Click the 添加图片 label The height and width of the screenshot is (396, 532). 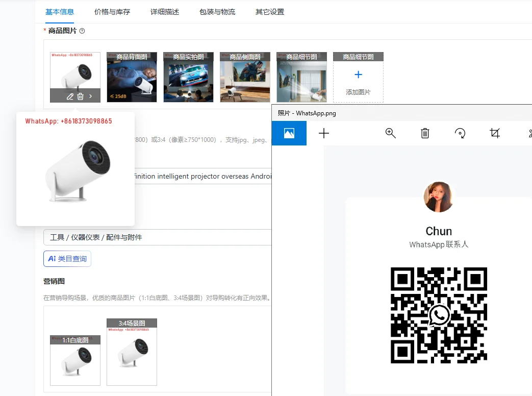pyautogui.click(x=358, y=92)
